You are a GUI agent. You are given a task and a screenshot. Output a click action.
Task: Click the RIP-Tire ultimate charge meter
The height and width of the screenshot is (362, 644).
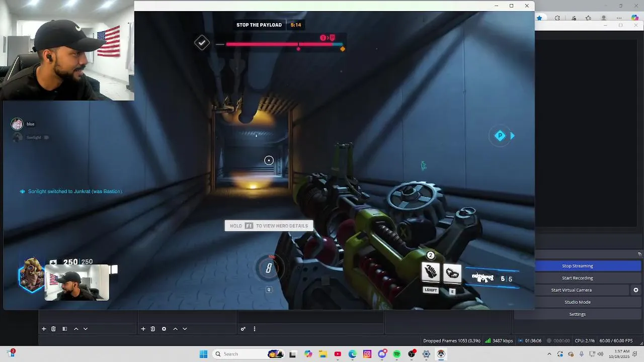point(269,268)
